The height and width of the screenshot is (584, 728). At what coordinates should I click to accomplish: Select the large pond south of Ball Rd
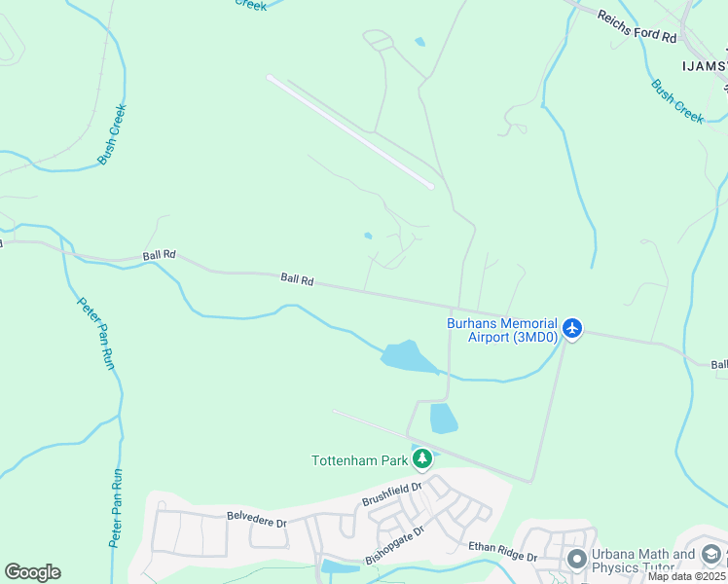pos(408,357)
